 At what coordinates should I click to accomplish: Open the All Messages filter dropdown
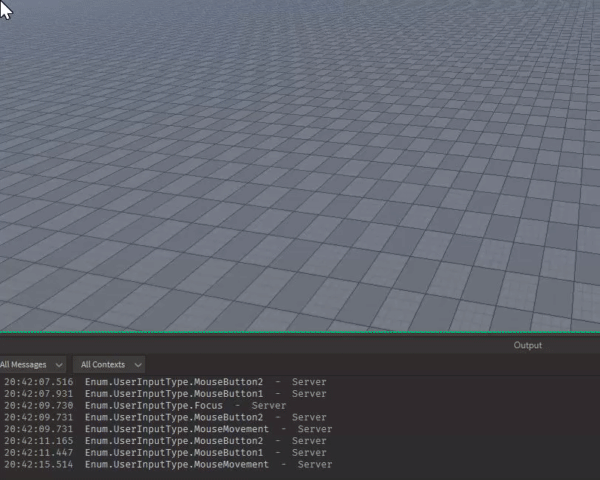click(32, 365)
